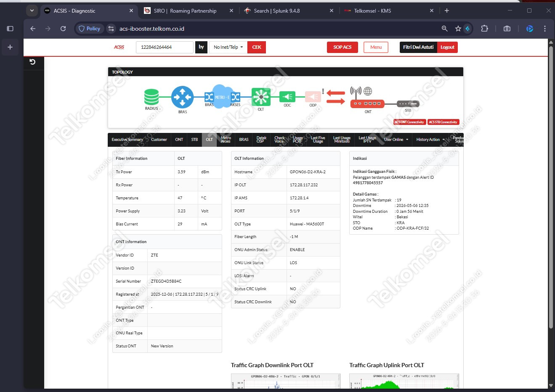The image size is (555, 392).
Task: Click the Policy chip in address bar
Action: 90,29
